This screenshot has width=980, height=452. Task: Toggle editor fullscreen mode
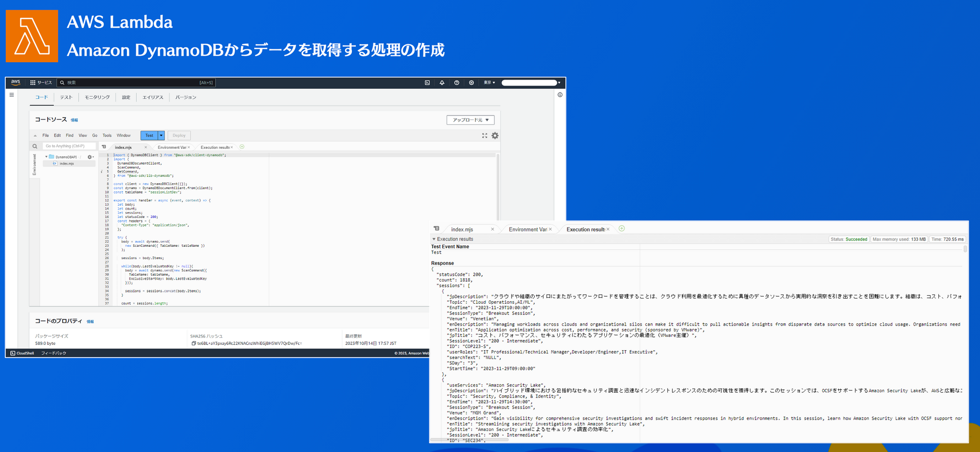[x=485, y=136]
